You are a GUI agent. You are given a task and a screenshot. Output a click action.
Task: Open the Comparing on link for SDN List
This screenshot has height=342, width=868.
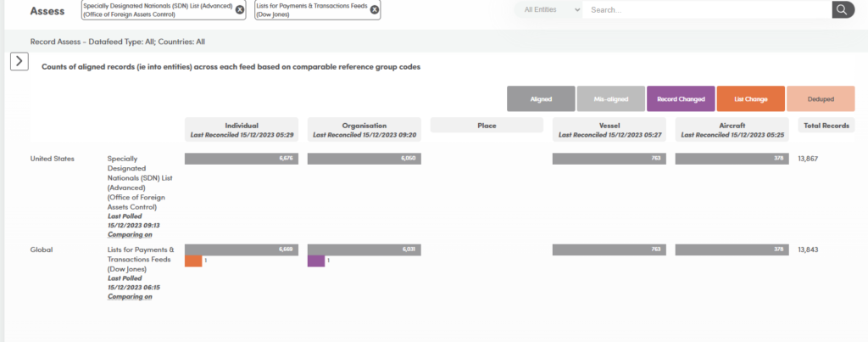click(131, 234)
